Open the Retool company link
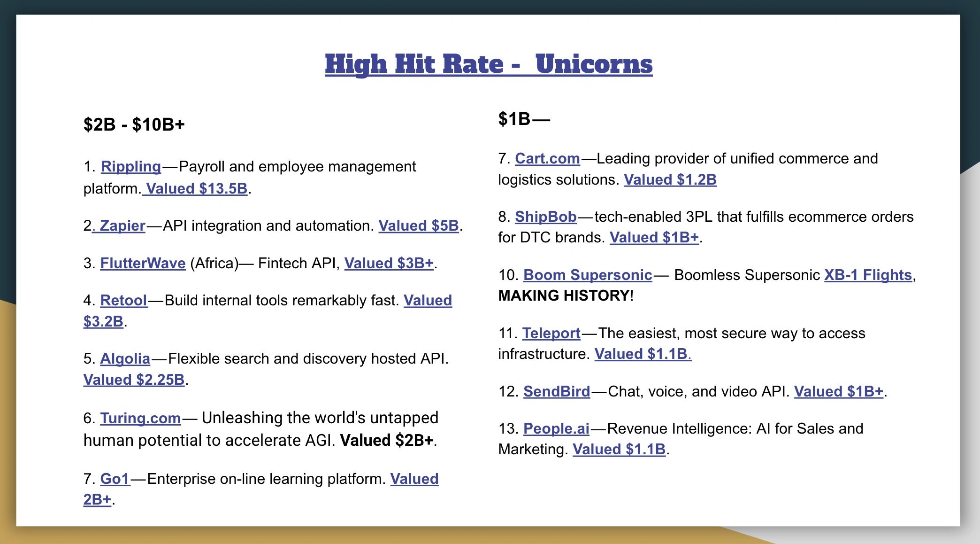Image resolution: width=980 pixels, height=544 pixels. [x=124, y=301]
